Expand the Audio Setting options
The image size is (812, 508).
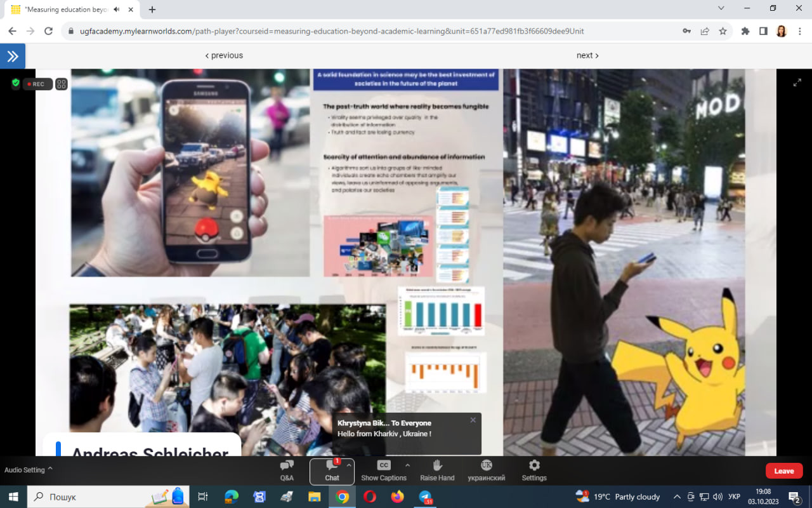click(x=50, y=469)
